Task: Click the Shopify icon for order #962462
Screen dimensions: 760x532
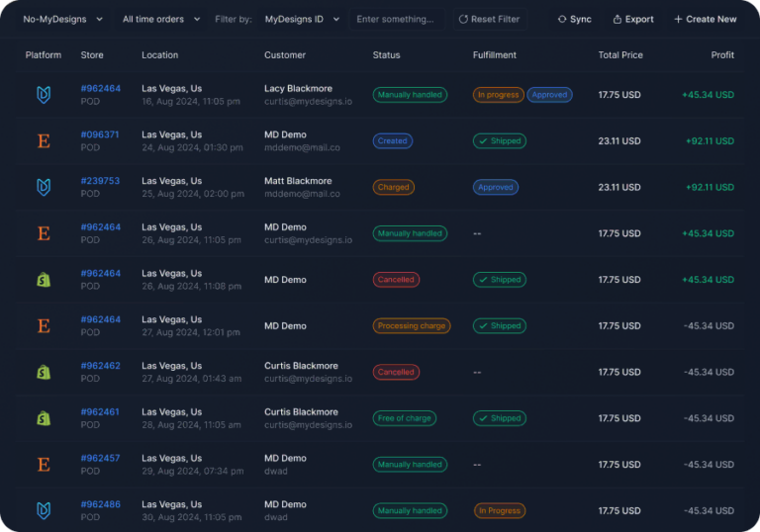Action: pyautogui.click(x=44, y=372)
